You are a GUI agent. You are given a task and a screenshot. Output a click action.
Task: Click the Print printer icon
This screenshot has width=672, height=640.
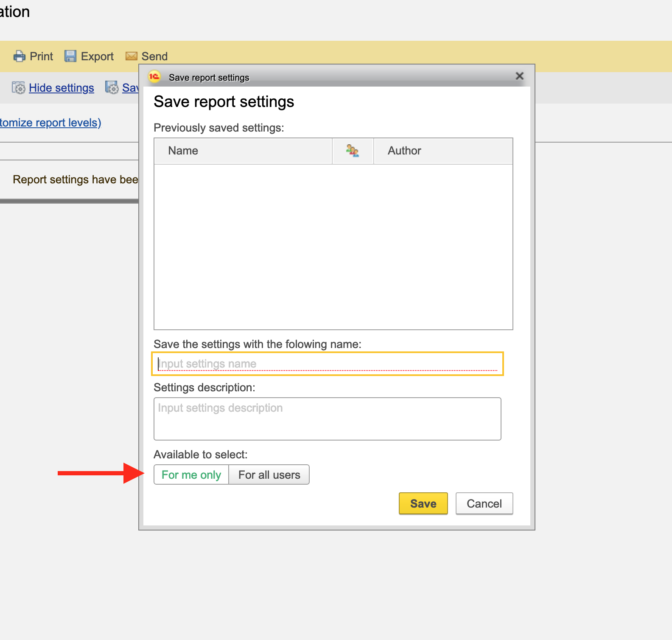(19, 56)
